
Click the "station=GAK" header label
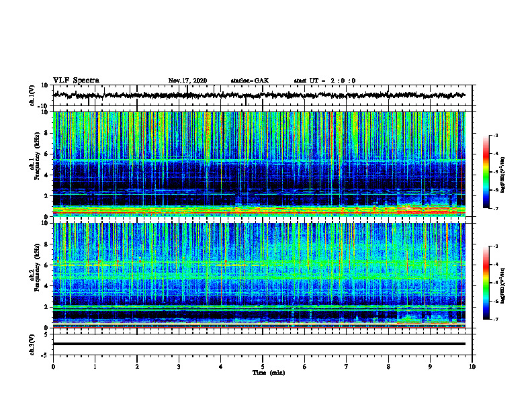[250, 81]
